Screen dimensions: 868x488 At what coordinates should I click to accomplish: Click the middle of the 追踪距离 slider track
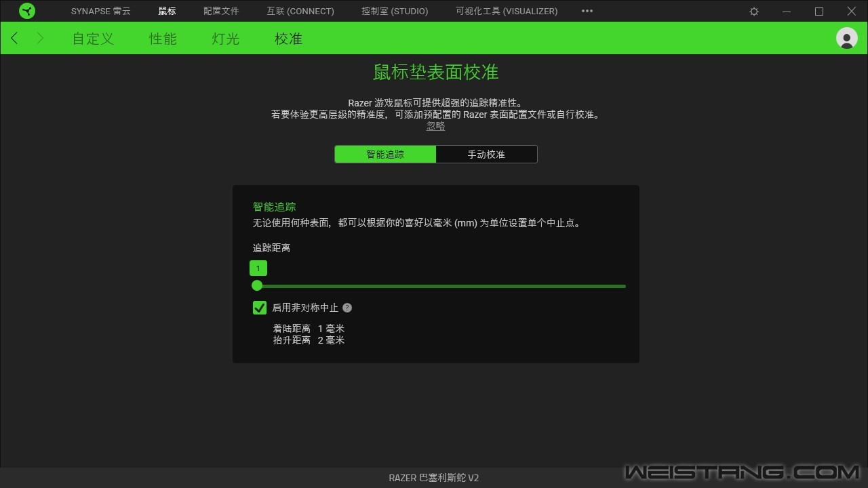439,286
